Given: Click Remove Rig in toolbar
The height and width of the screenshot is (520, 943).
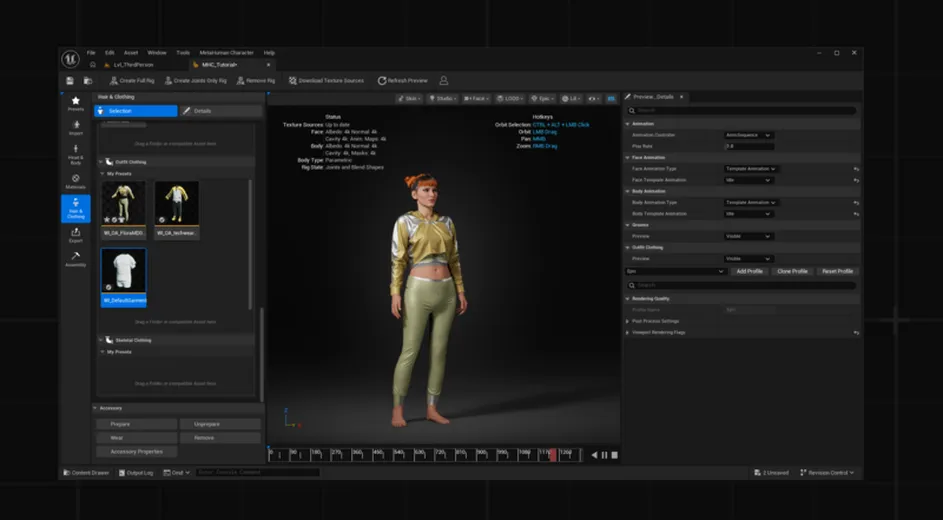Looking at the screenshot, I should pos(256,81).
